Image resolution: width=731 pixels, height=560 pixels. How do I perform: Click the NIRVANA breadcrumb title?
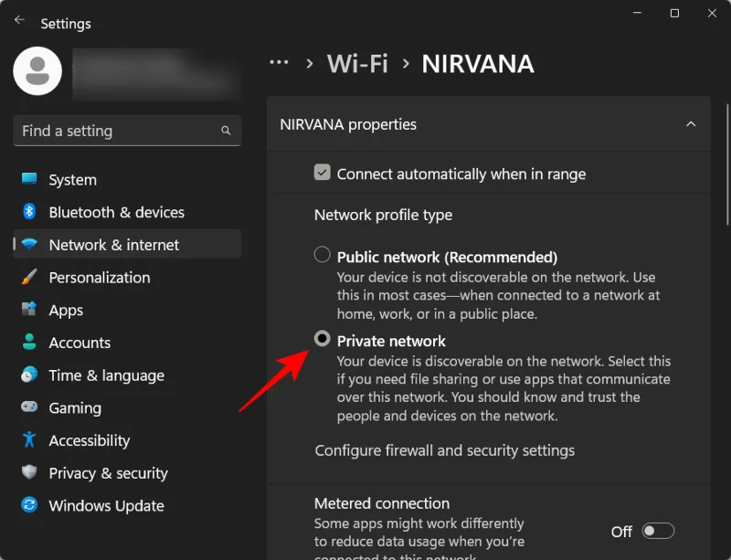[x=478, y=63]
